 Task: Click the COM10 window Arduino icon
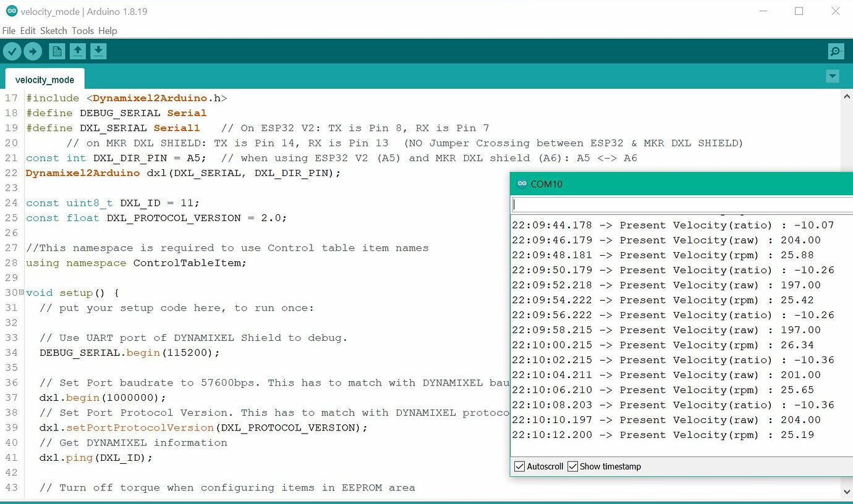(522, 183)
